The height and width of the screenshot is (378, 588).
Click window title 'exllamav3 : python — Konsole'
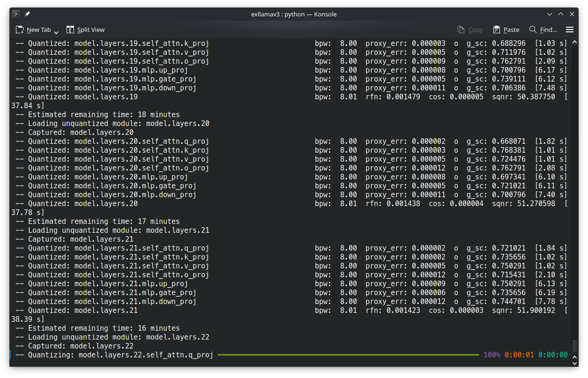[x=294, y=14]
